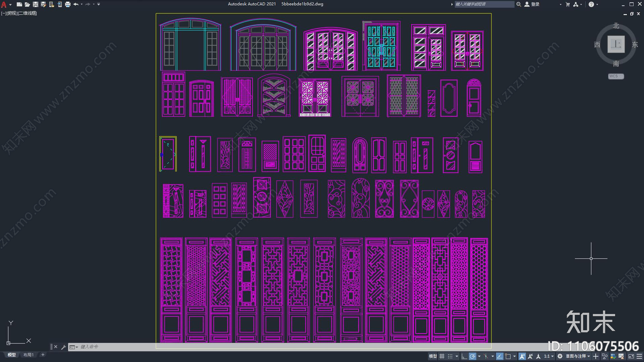Toggle 2D object snap icon
644x362 pixels.
click(508, 356)
